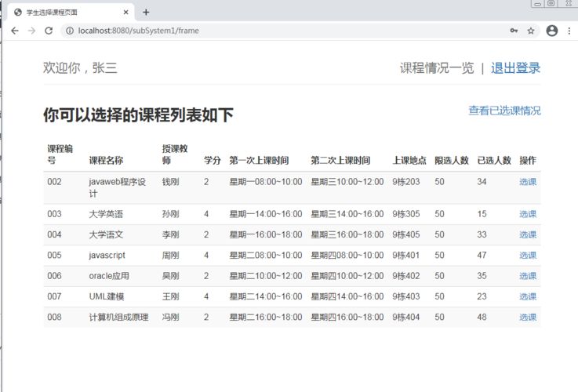The width and height of the screenshot is (578, 392).
Task: Select the 学生选择课程页面 browser tab
Action: [x=71, y=13]
